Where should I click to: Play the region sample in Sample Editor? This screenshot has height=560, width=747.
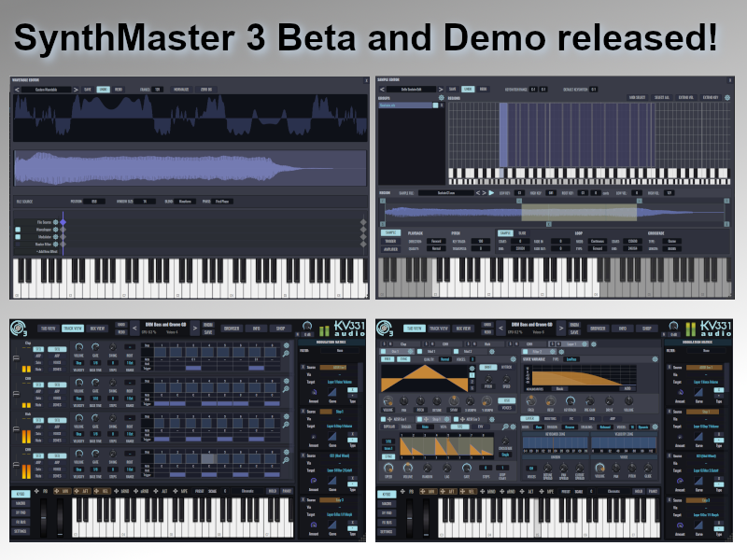[491, 193]
